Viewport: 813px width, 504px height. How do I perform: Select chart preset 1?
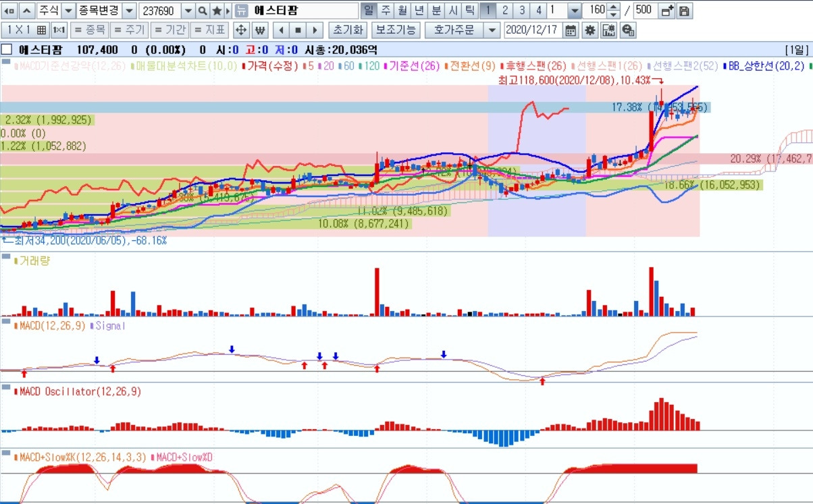click(x=490, y=11)
